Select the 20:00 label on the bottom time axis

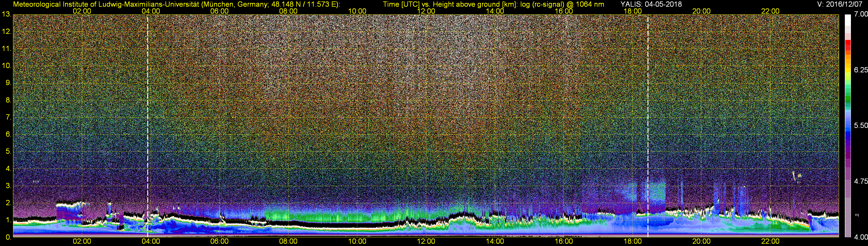701,241
